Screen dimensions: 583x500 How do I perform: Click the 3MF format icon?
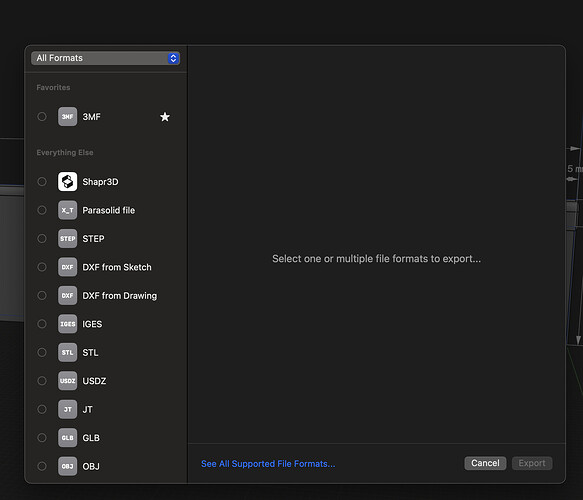point(67,117)
